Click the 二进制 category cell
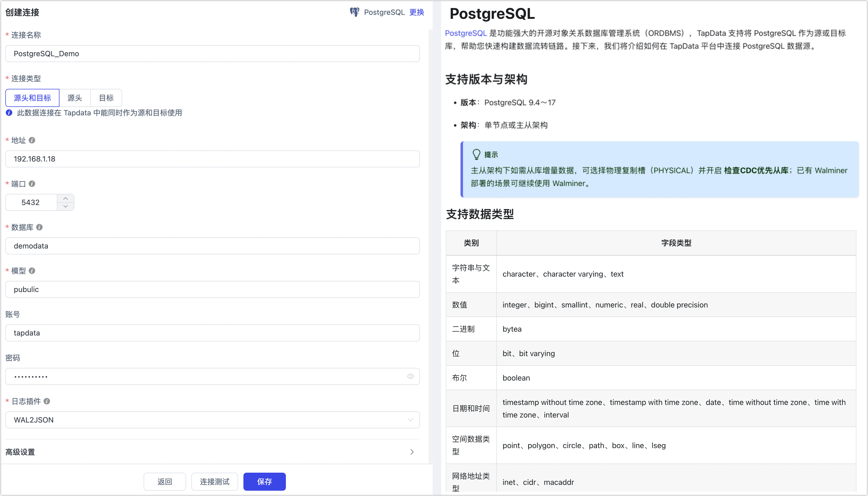The height and width of the screenshot is (496, 868). (471, 329)
